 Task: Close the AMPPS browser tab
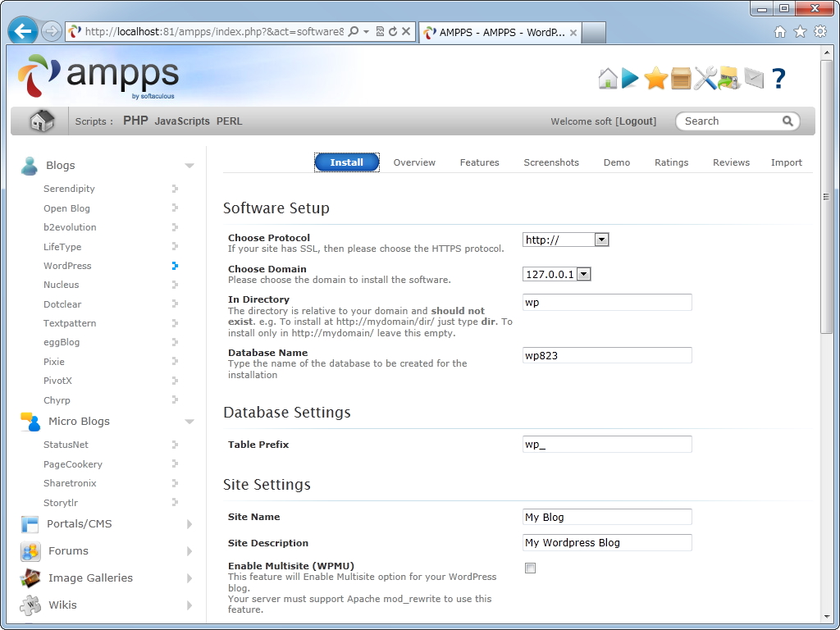(x=573, y=32)
